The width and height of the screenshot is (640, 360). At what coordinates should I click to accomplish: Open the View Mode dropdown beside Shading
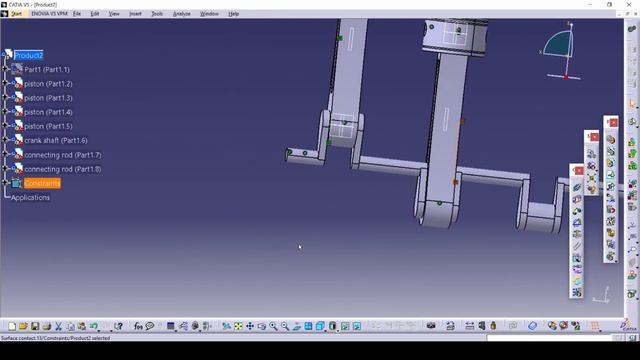[x=338, y=330]
